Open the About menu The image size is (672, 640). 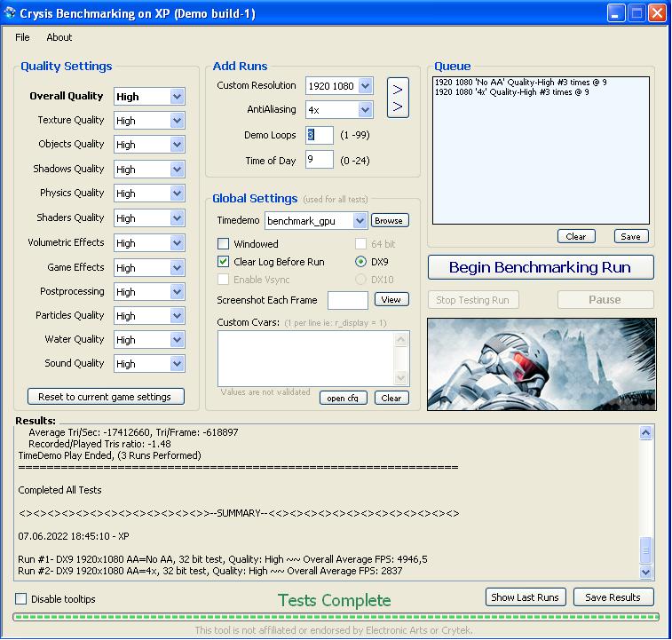pyautogui.click(x=59, y=37)
